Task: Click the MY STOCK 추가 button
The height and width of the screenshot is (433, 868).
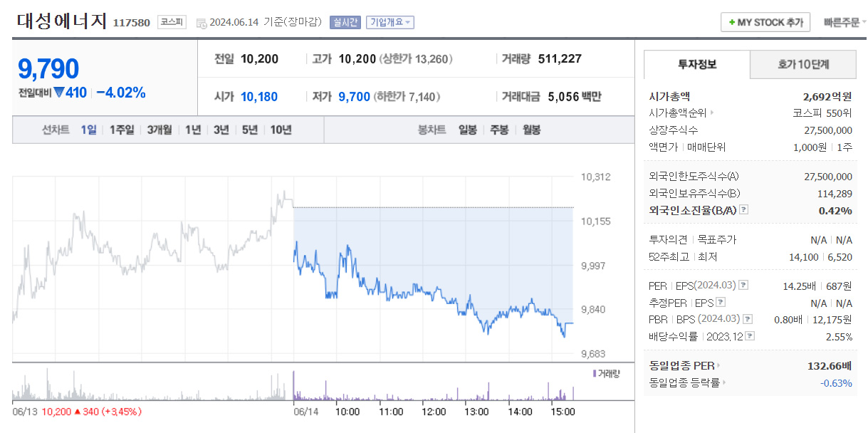Action: tap(765, 22)
